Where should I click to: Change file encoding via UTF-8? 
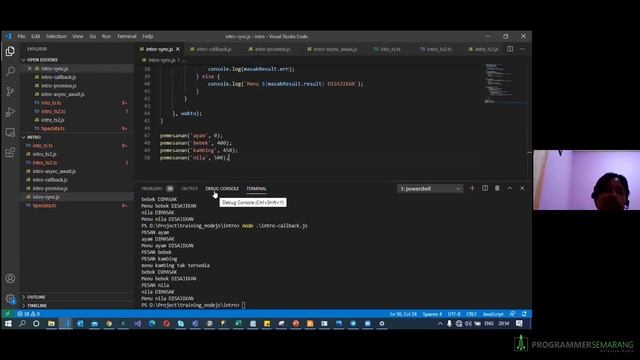click(x=454, y=314)
